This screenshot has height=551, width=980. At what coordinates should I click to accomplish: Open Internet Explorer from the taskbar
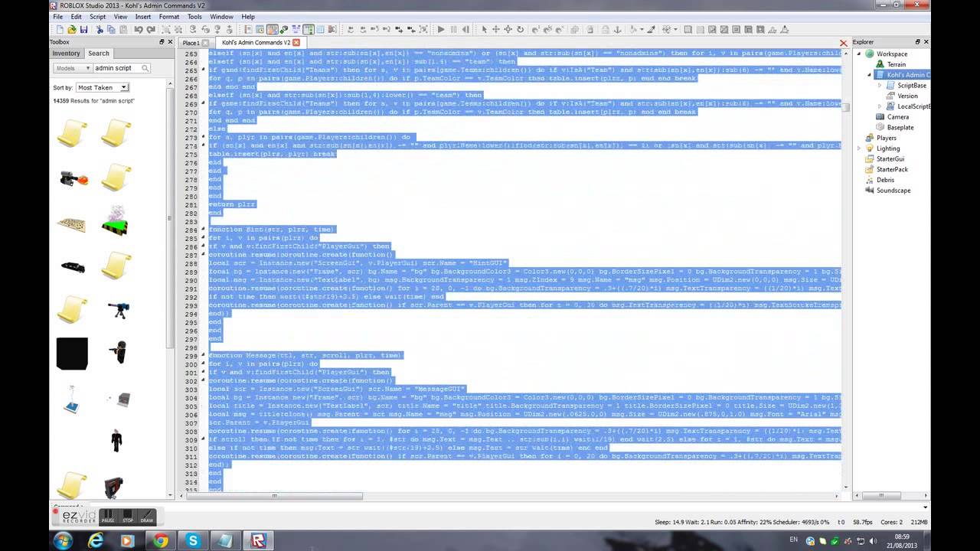coord(96,540)
